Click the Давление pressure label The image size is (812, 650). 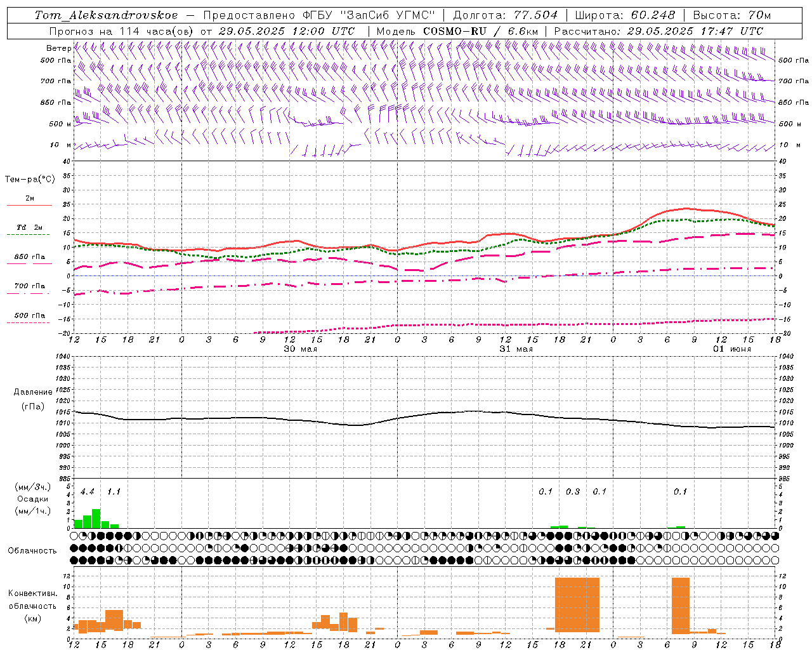32,392
